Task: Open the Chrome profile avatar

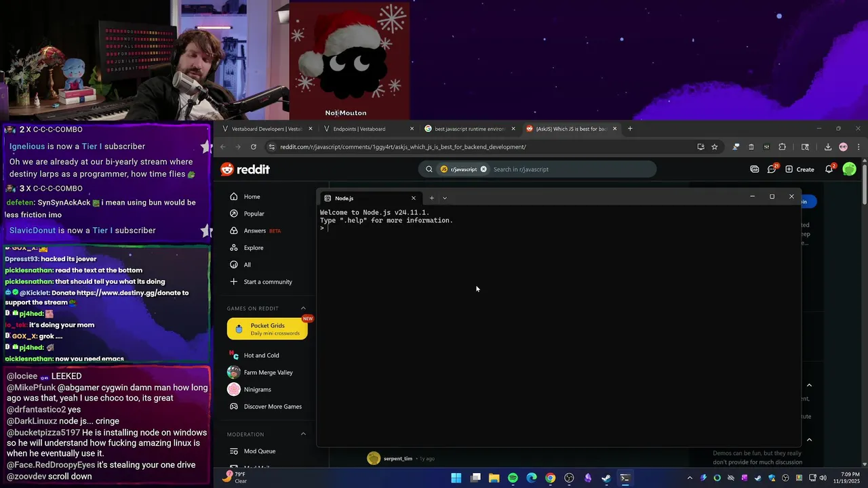Action: (843, 146)
